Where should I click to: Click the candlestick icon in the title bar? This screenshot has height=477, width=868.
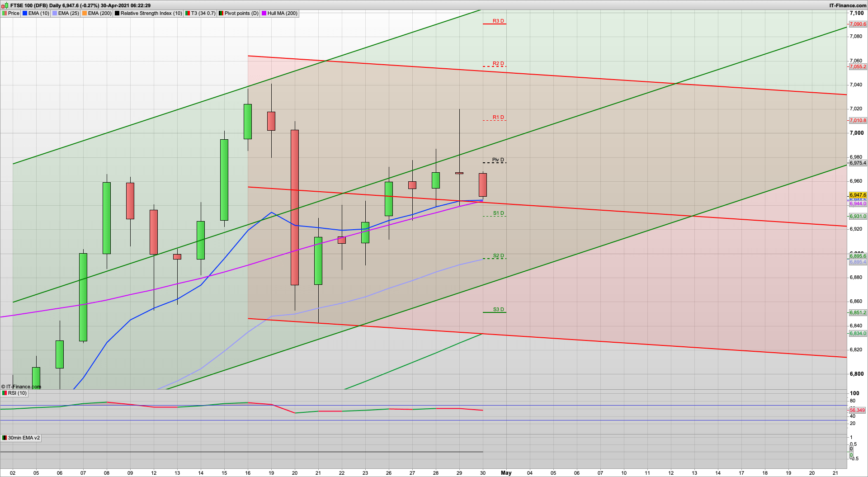(x=4, y=5)
